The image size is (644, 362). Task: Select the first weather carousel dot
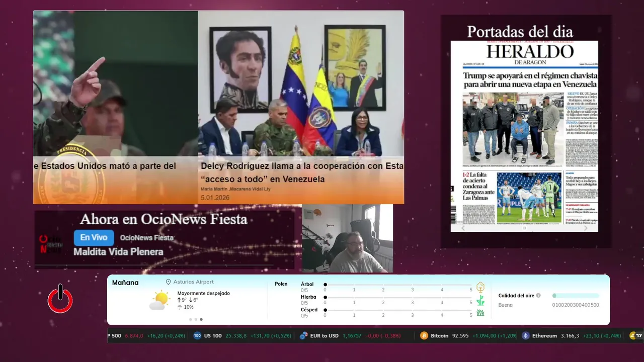pyautogui.click(x=190, y=319)
